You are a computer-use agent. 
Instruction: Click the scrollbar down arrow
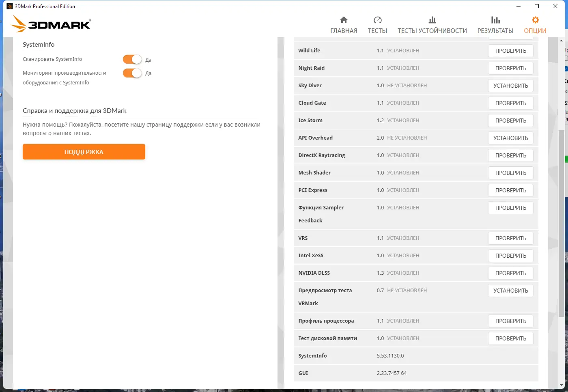[x=561, y=385]
